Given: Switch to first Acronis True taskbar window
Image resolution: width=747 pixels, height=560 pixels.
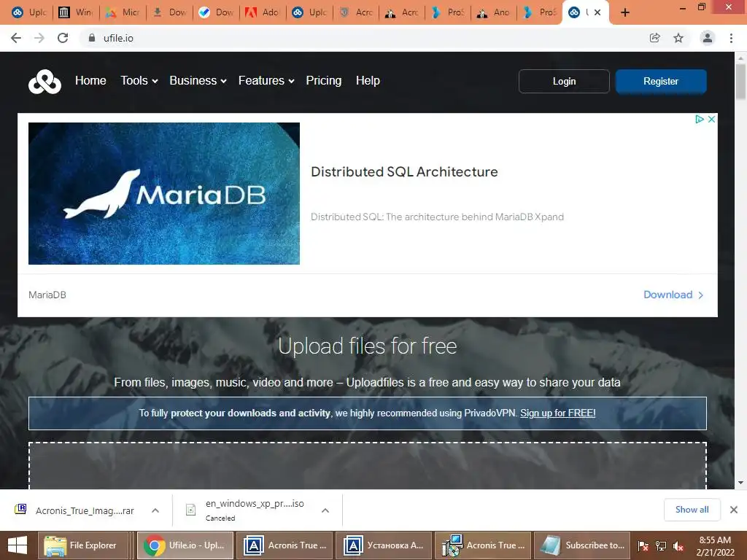Looking at the screenshot, I should point(285,545).
